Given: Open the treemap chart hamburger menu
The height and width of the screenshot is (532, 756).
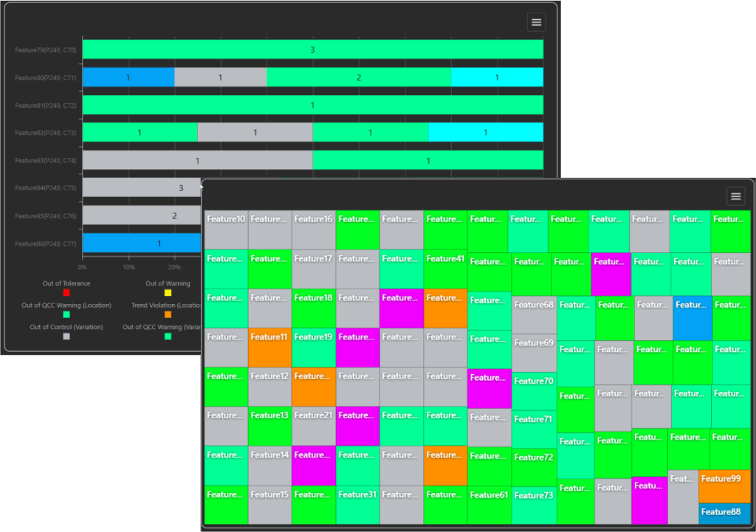Looking at the screenshot, I should point(735,196).
